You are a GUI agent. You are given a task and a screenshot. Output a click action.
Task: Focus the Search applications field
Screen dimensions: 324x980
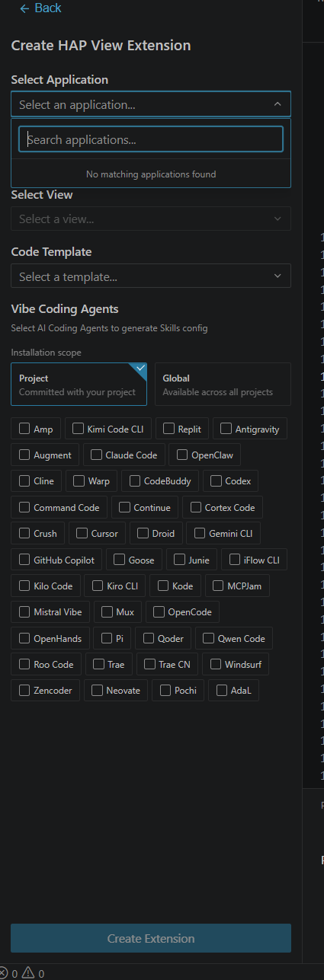pos(151,139)
